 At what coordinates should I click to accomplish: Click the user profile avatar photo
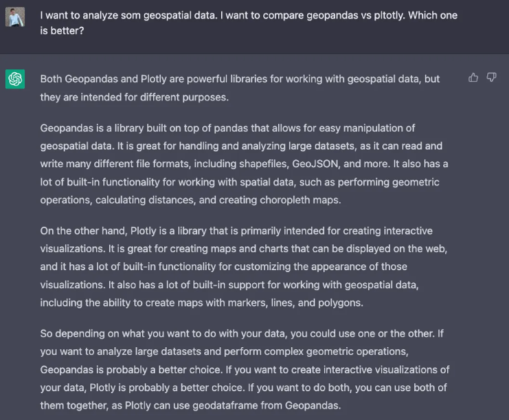15,17
